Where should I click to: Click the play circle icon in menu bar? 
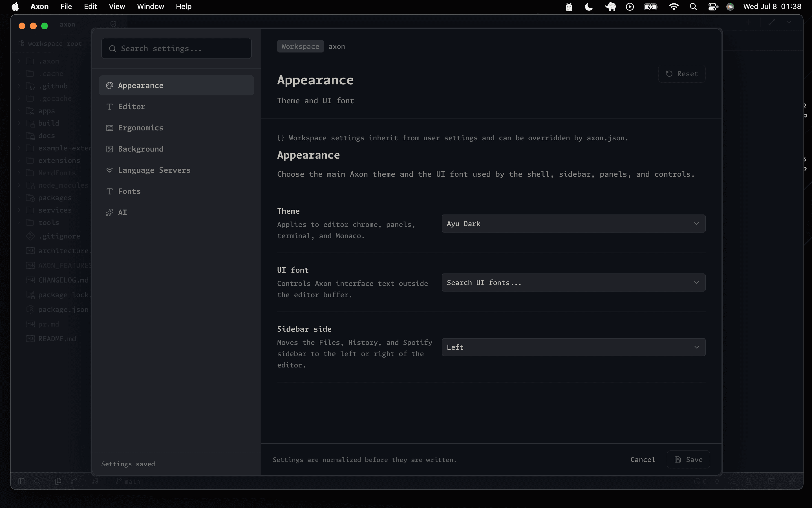pyautogui.click(x=630, y=7)
